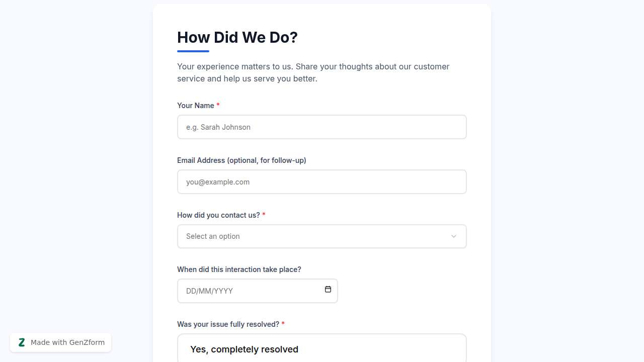The width and height of the screenshot is (644, 362).
Task: Click the 'Was your issue fully resolved?' label
Action: (x=228, y=324)
